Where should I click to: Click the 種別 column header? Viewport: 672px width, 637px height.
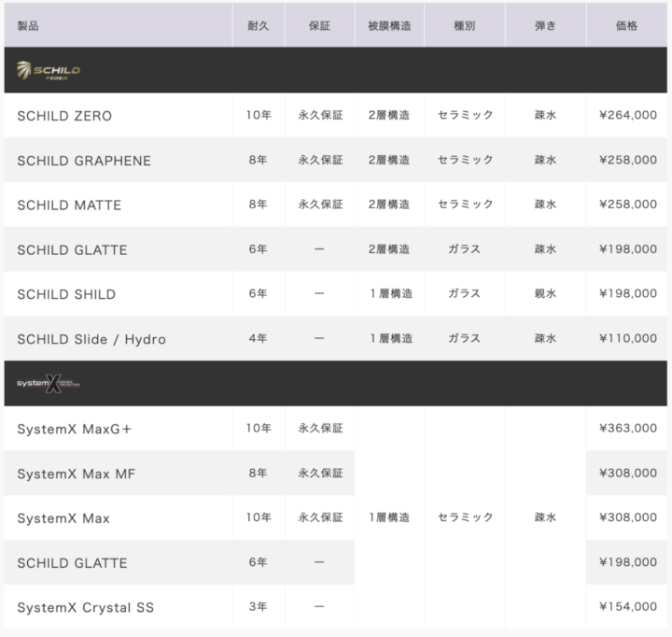[465, 26]
